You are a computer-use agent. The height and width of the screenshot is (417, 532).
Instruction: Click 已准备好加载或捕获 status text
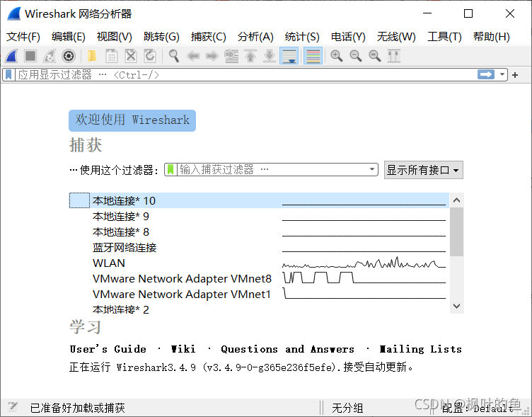point(77,408)
